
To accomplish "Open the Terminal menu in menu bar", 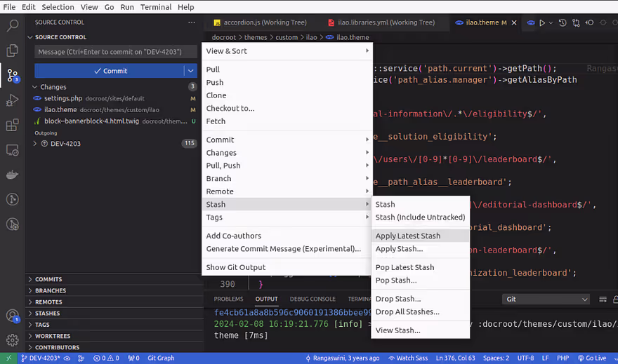I will coord(156,7).
